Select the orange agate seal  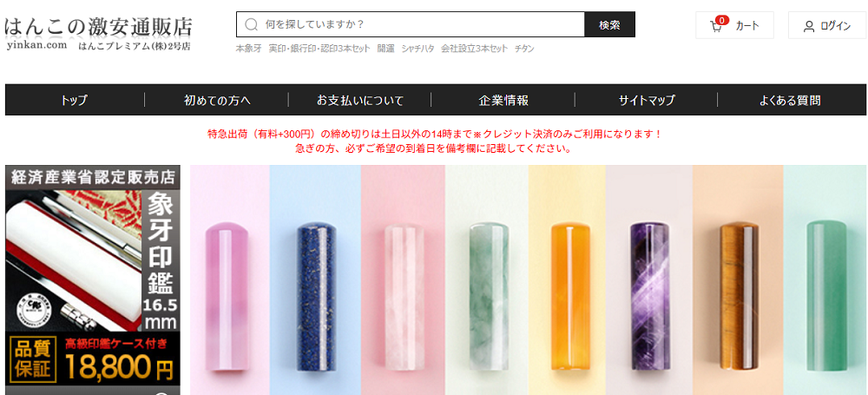click(569, 295)
